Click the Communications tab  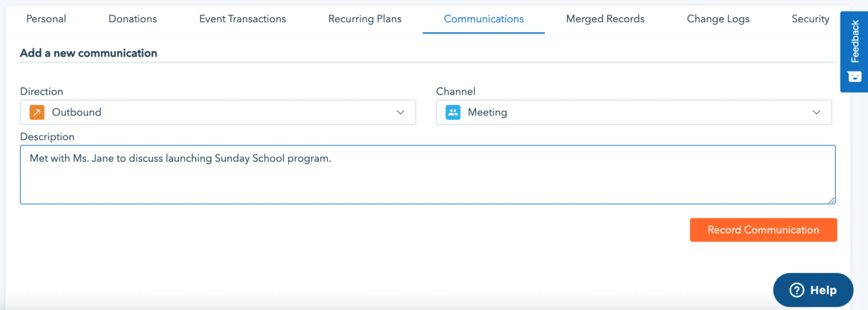pyautogui.click(x=484, y=19)
